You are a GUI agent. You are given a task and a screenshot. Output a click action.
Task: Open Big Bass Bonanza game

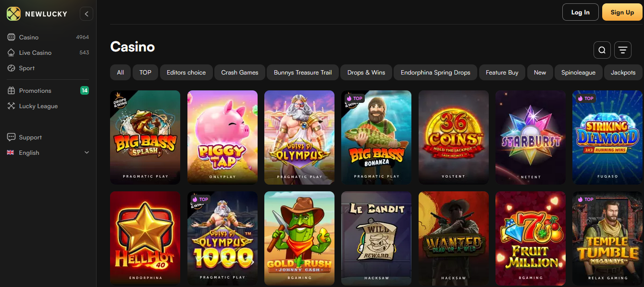376,137
